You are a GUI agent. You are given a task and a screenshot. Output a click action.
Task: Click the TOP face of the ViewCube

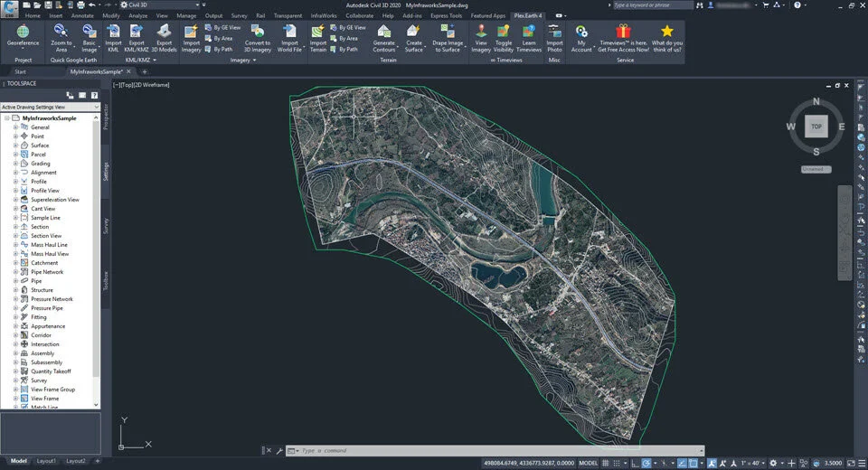(816, 127)
